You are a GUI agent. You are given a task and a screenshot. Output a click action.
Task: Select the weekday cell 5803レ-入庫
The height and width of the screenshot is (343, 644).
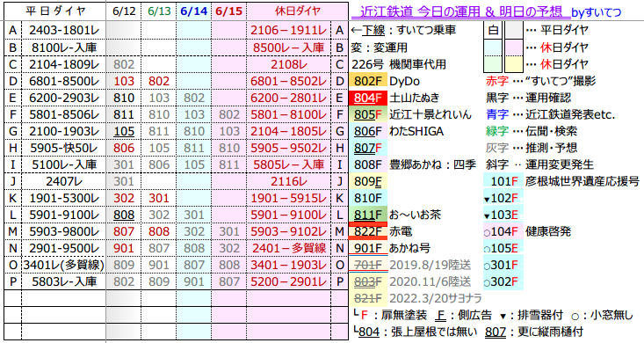[64, 281]
